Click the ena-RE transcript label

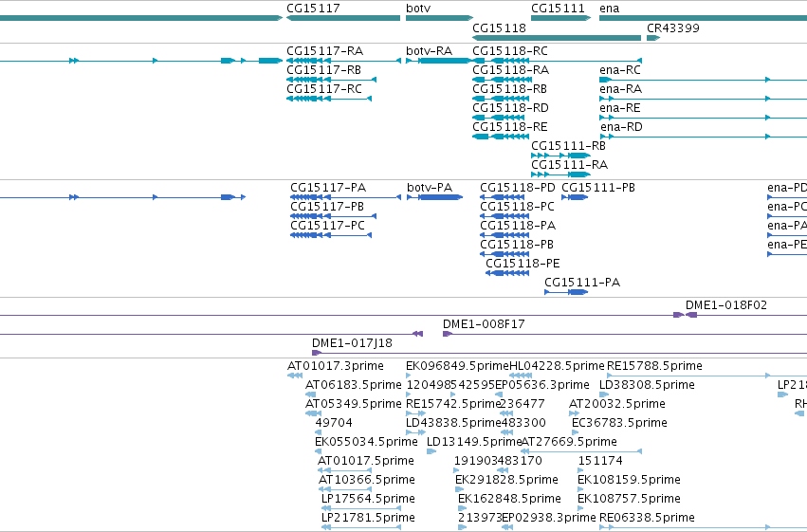620,108
